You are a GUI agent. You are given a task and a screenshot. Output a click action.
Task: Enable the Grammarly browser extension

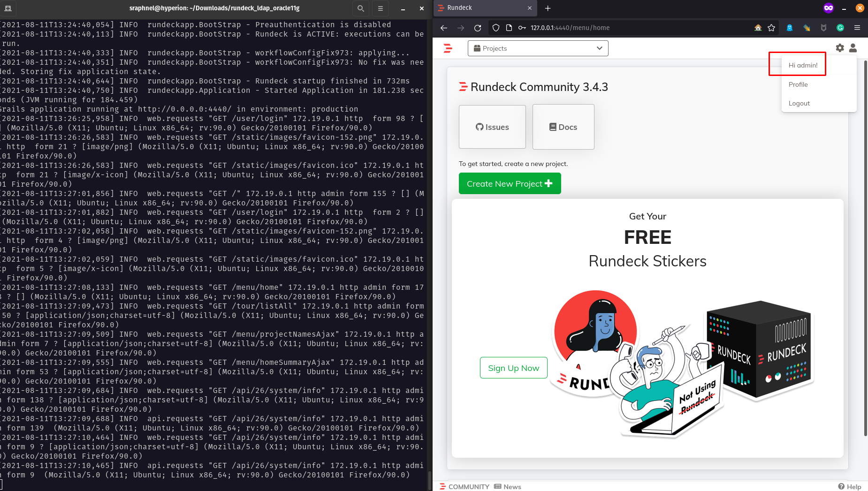[x=839, y=28]
